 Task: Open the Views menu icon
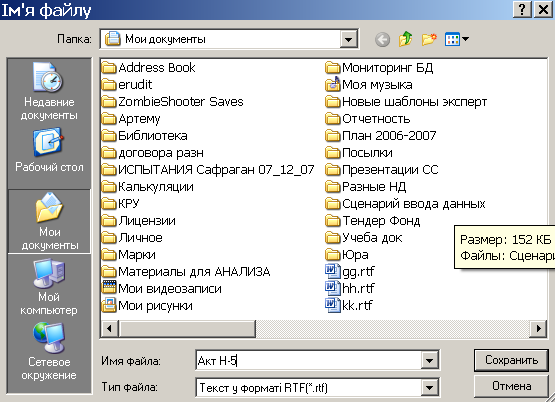(457, 39)
